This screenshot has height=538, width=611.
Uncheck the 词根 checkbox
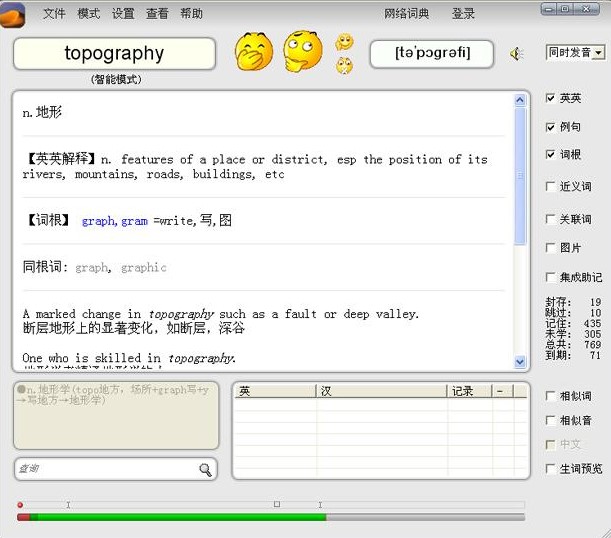[550, 155]
